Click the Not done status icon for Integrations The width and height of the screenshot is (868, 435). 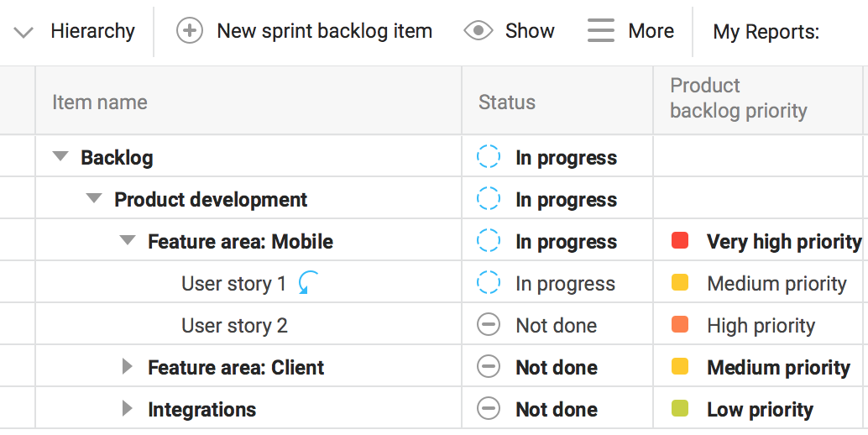(489, 409)
